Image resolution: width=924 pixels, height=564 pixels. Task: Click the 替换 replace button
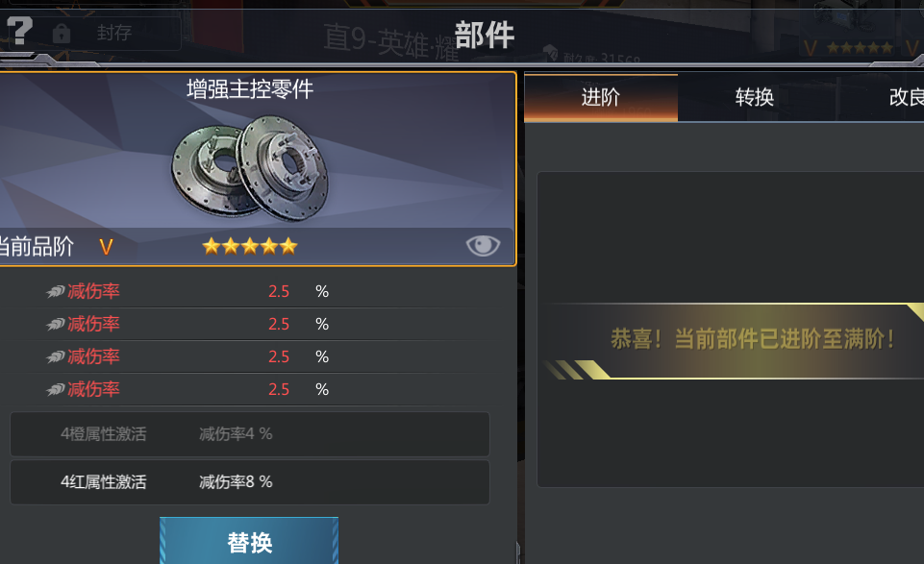(x=249, y=542)
